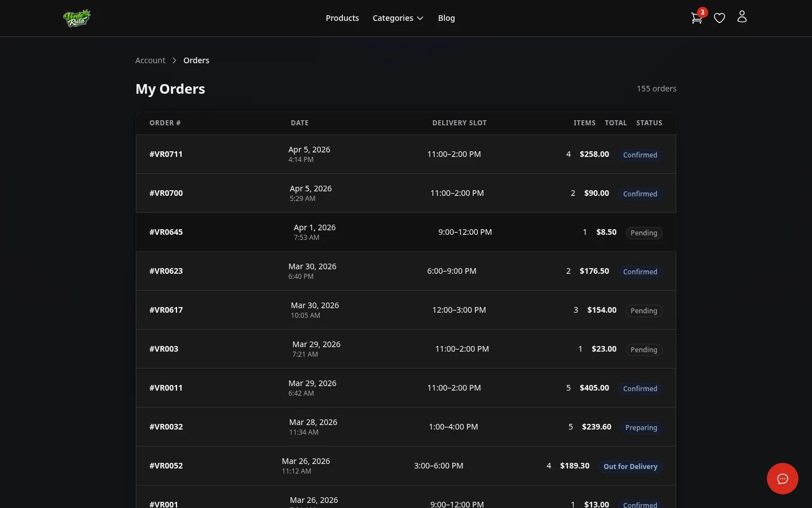Screen dimensions: 812x508
Task: Navigate back to Account via breadcrumb
Action: coord(150,60)
